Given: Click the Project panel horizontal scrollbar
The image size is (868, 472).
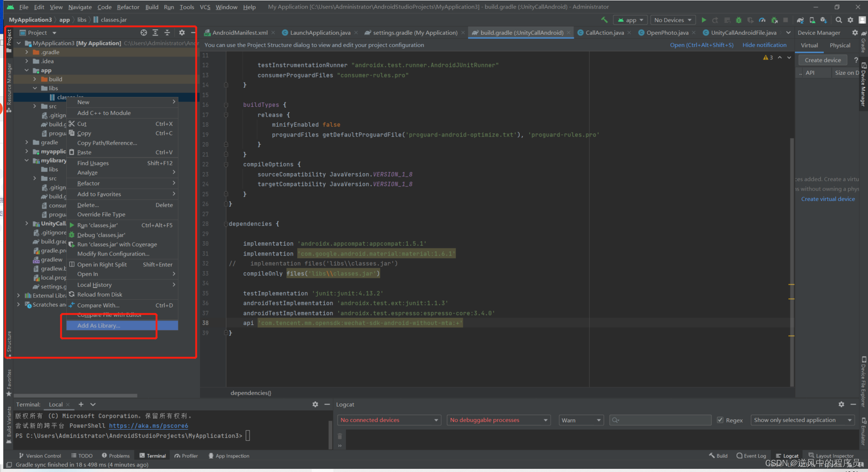Looking at the screenshot, I should pyautogui.click(x=76, y=396).
